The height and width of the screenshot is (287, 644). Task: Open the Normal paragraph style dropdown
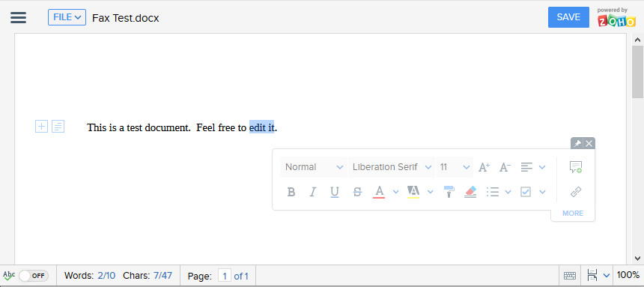tap(313, 167)
